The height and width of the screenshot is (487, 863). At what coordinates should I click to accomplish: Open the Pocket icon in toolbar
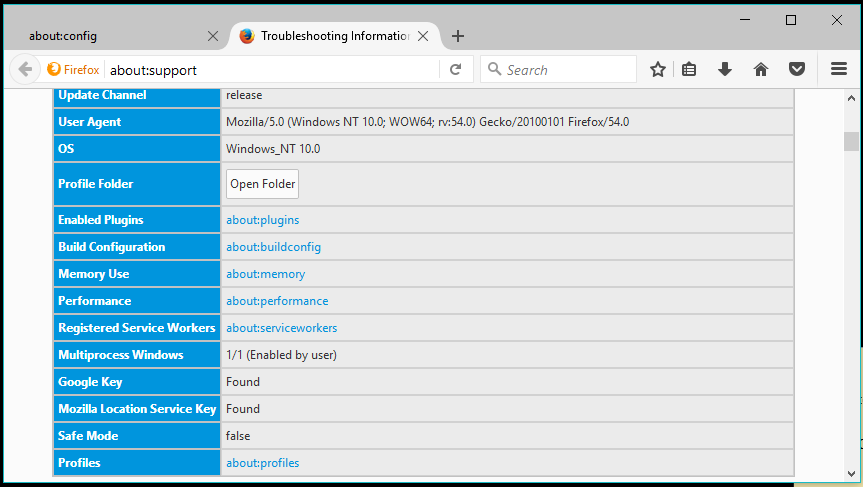[797, 70]
